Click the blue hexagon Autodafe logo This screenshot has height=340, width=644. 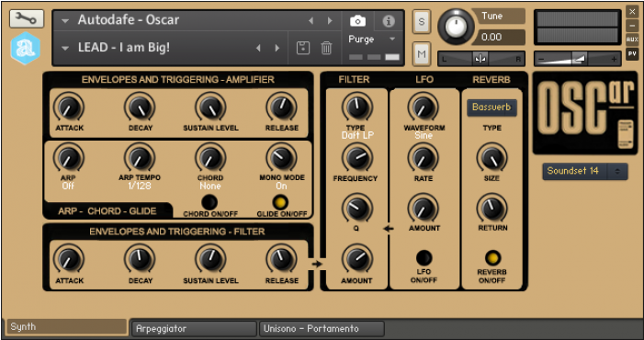click(x=26, y=49)
